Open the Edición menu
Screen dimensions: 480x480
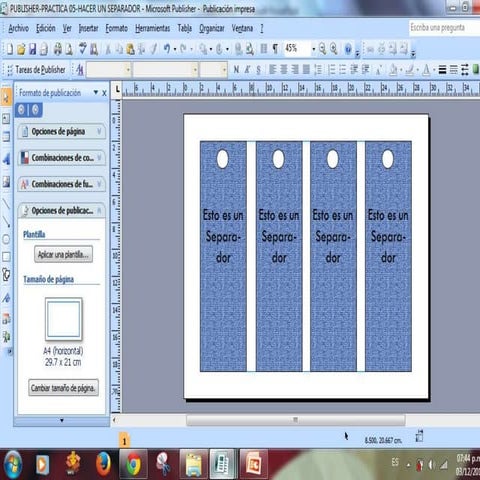[x=46, y=28]
